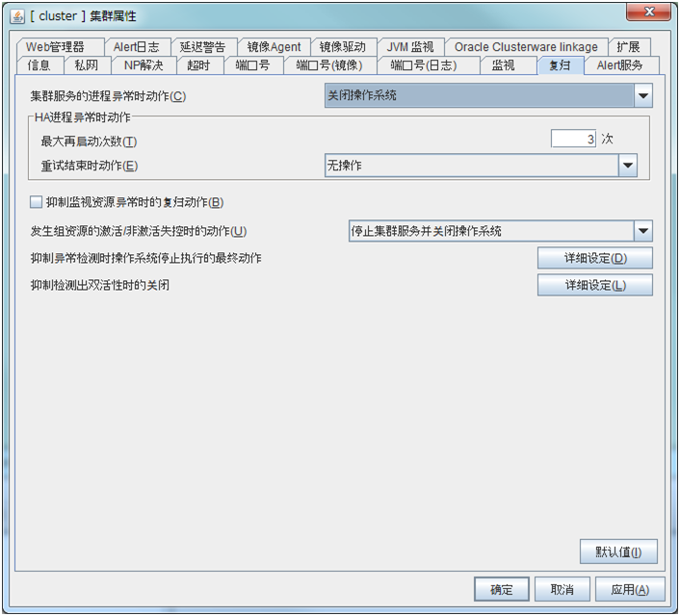Enable 抑制监视资源异常时的复归动作 checkbox
This screenshot has height=616, width=680.
coord(37,202)
